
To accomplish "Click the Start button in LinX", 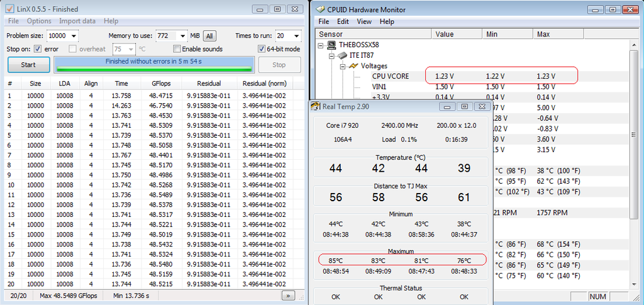I will click(x=28, y=65).
